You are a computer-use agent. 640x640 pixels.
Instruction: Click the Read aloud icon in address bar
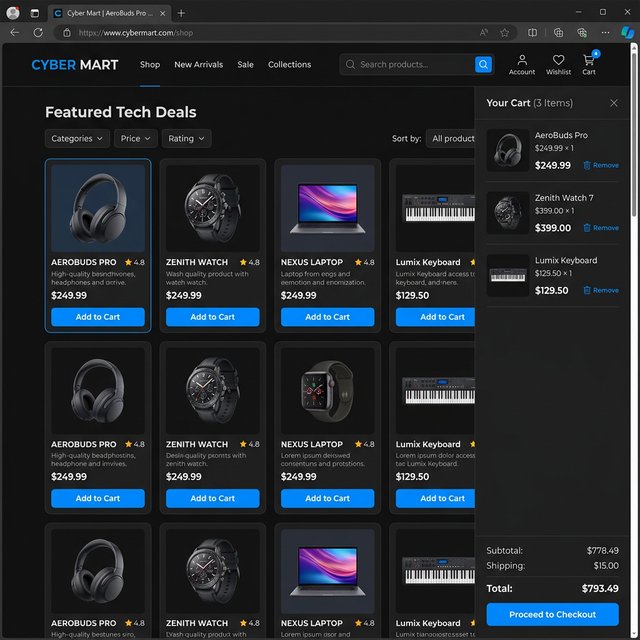[x=484, y=33]
